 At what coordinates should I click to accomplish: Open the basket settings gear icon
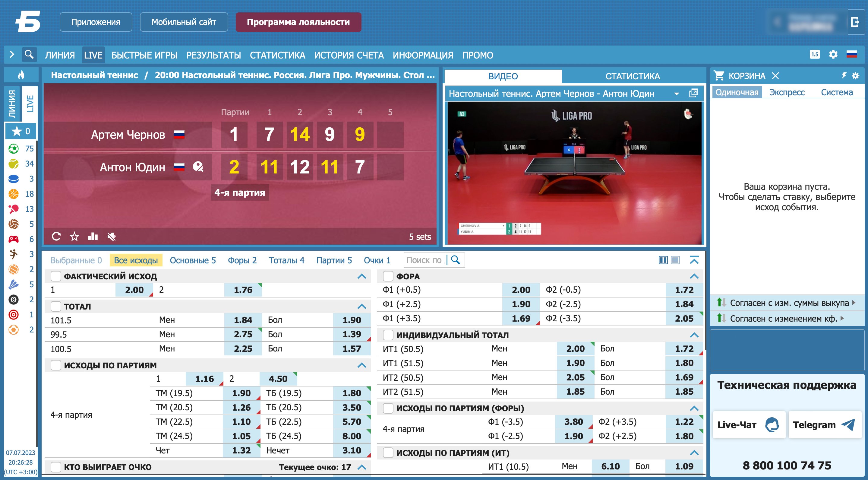[856, 75]
